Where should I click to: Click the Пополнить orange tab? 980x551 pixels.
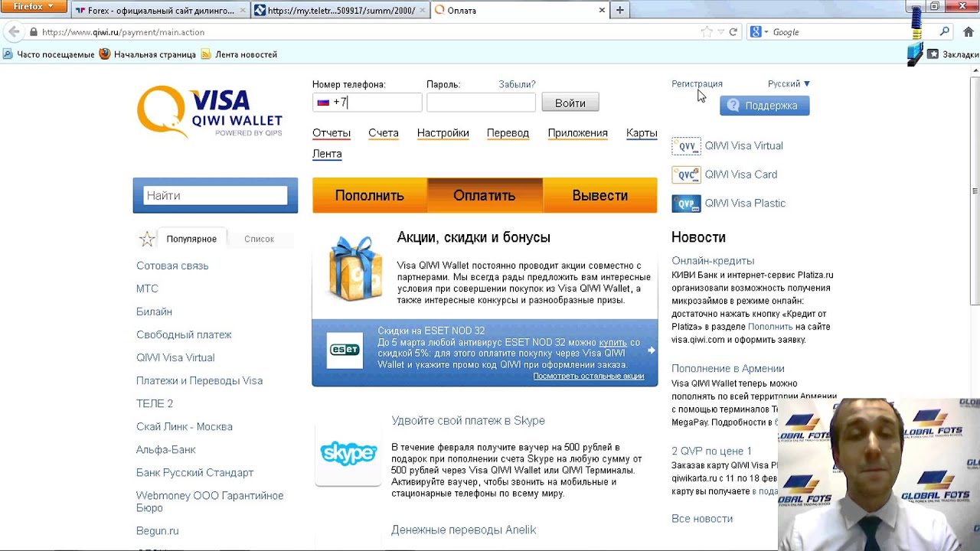[x=370, y=196]
